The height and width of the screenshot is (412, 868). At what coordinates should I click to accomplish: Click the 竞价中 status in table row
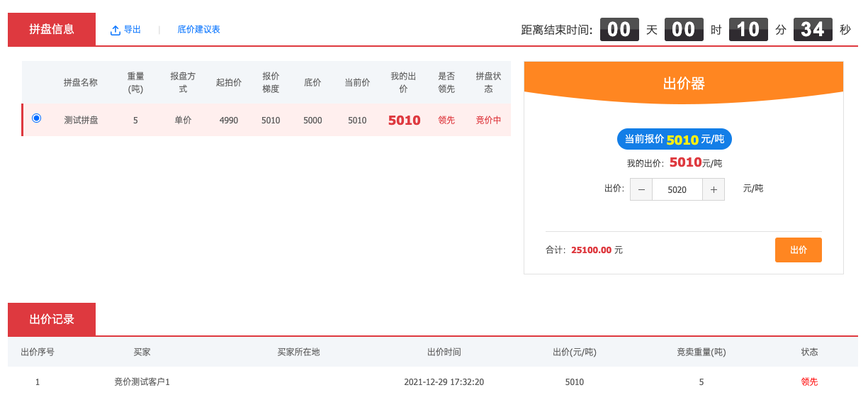[488, 121]
